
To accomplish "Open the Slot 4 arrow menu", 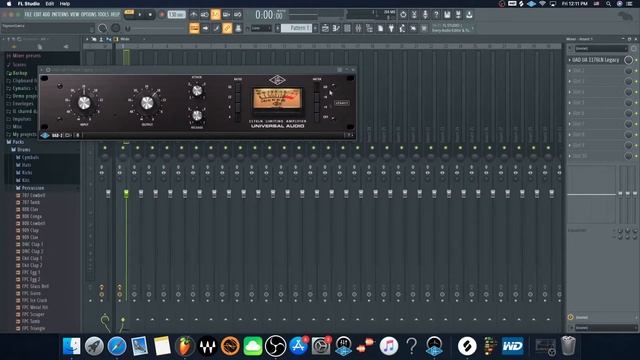I will pyautogui.click(x=570, y=92).
